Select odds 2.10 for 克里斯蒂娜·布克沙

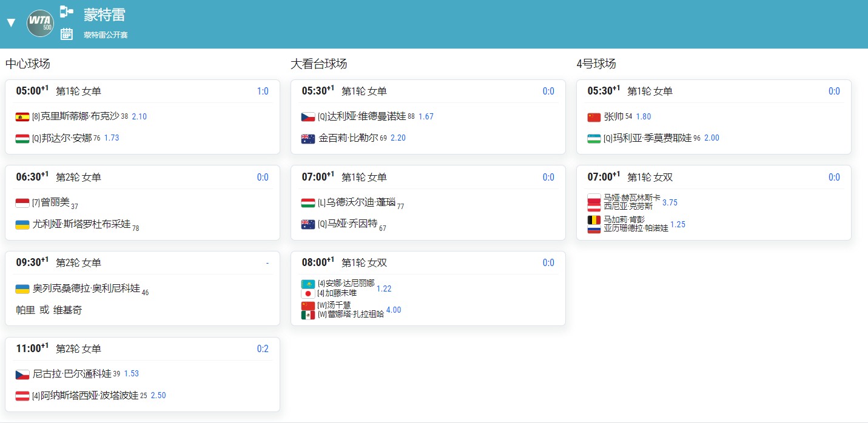[140, 116]
